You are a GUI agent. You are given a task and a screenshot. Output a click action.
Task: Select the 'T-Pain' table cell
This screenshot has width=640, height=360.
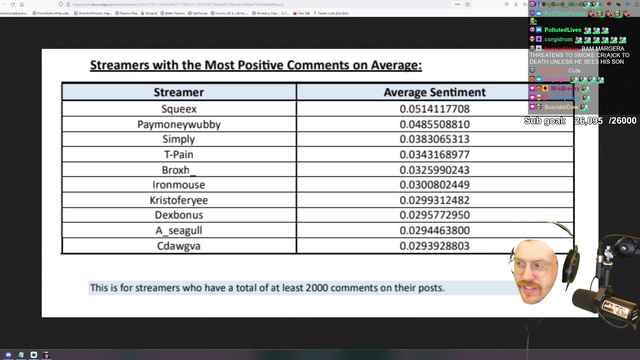(x=179, y=154)
